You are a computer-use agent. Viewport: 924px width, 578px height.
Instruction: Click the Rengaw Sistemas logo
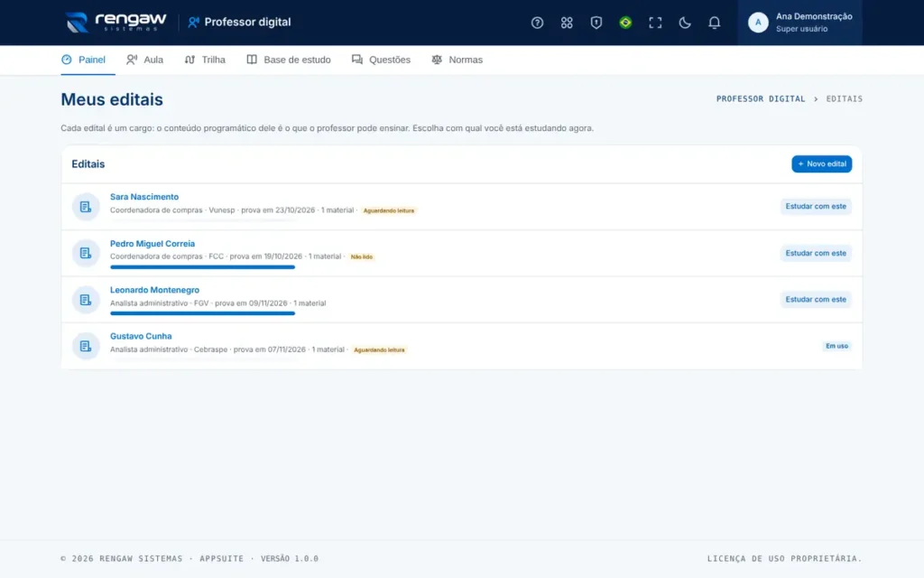116,23
